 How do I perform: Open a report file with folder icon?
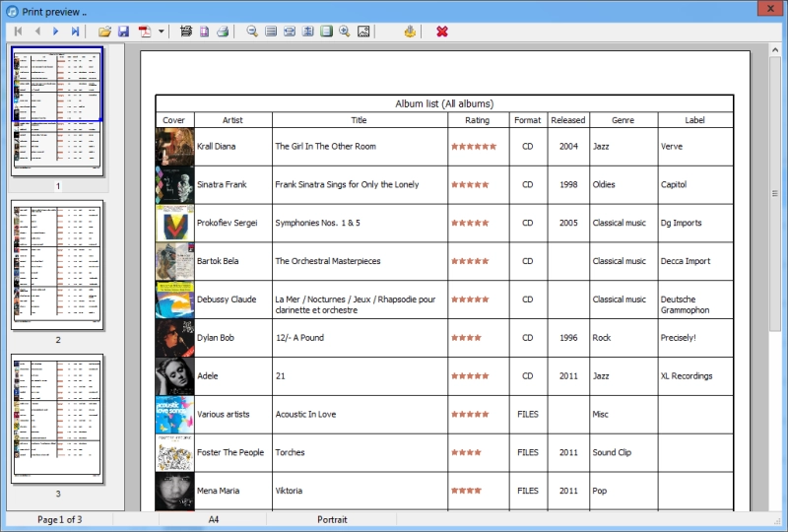[104, 32]
